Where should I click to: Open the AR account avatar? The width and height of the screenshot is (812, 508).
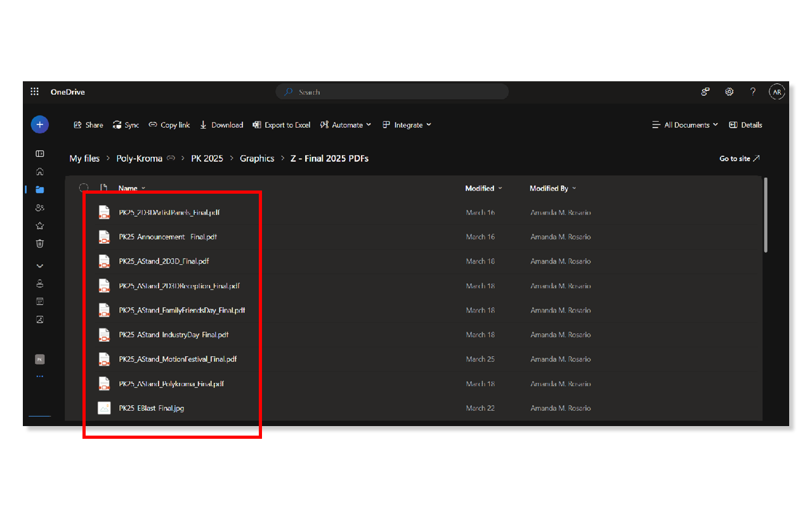point(777,92)
